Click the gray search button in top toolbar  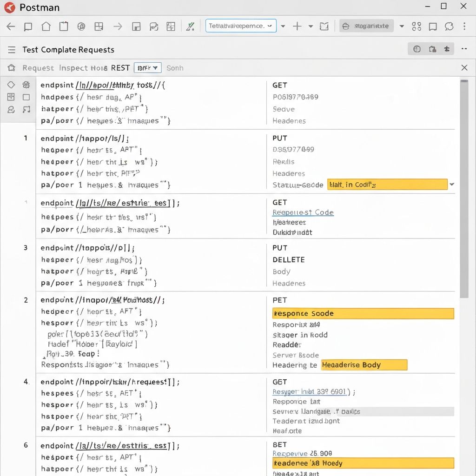[x=367, y=26]
